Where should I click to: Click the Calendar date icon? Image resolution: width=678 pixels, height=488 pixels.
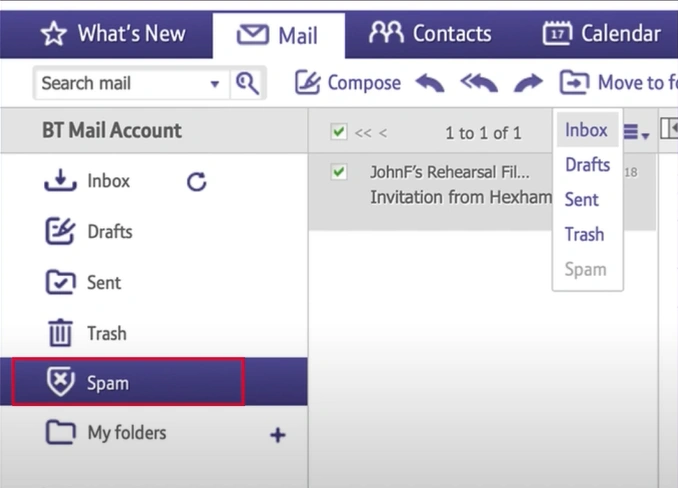coord(557,33)
